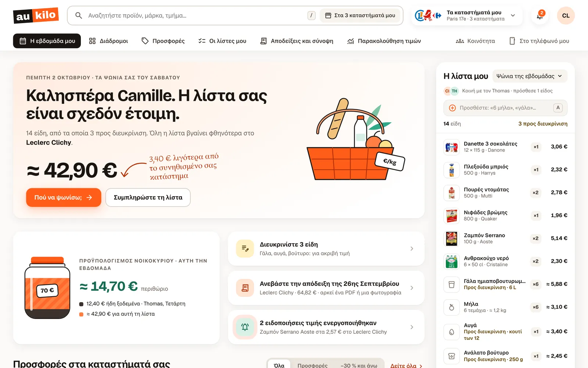
Task: Click Συμπληρώστε τη λίστα button
Action: tap(148, 198)
